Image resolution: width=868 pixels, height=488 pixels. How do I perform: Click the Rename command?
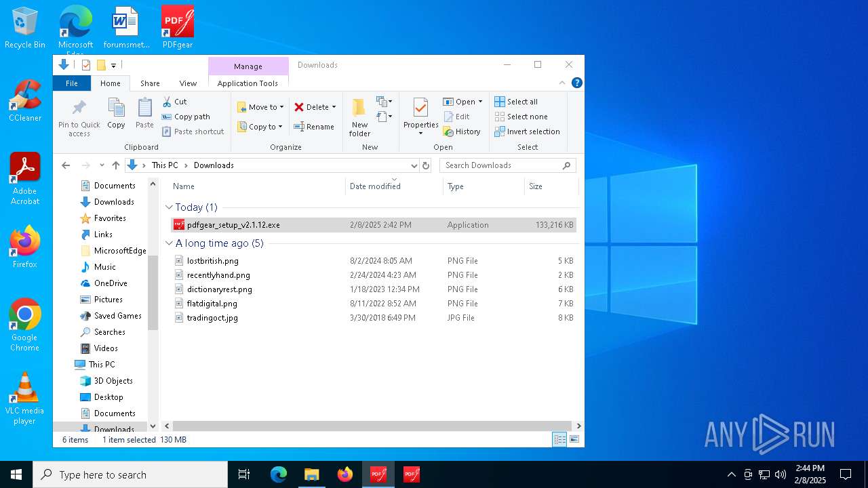click(x=314, y=127)
